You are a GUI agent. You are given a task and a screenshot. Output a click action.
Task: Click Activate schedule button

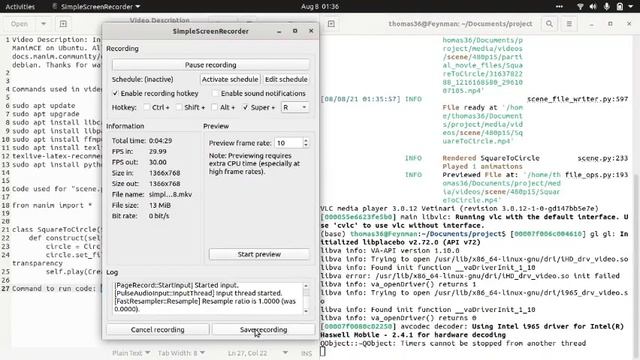(230, 79)
